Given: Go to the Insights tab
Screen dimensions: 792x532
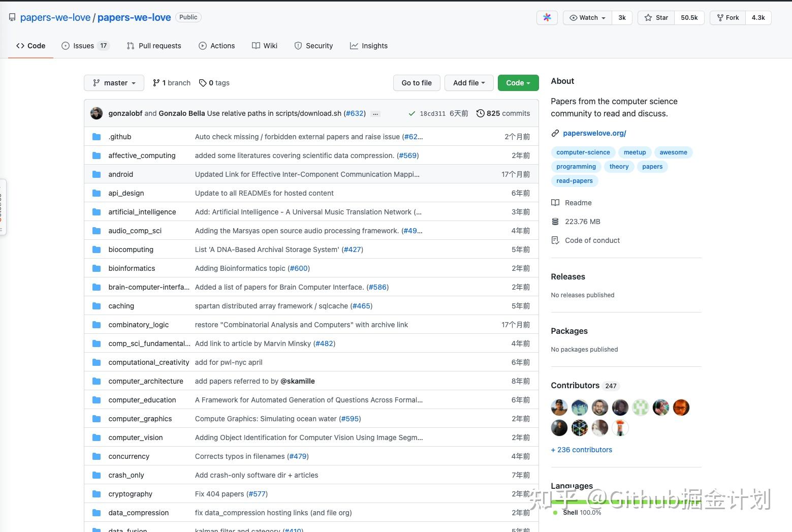Looking at the screenshot, I should 369,46.
